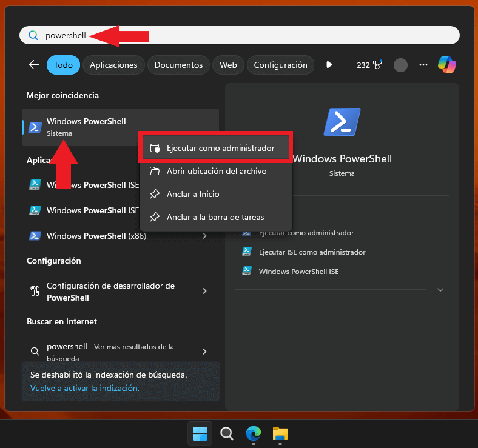Open taskbar Search icon
The height and width of the screenshot is (448, 478).
(227, 433)
